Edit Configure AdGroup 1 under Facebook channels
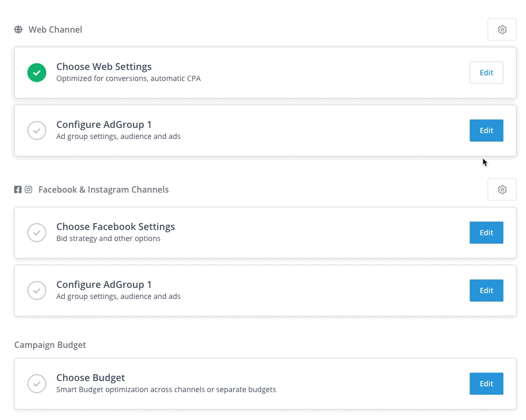The width and height of the screenshot is (526, 420). [x=486, y=290]
